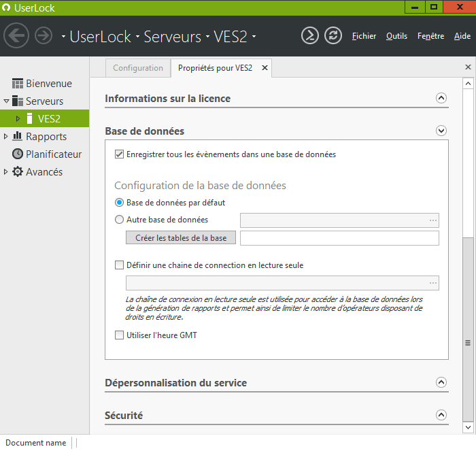Image resolution: width=476 pixels, height=451 pixels.
Task: Open the Aide menu
Action: [x=462, y=36]
